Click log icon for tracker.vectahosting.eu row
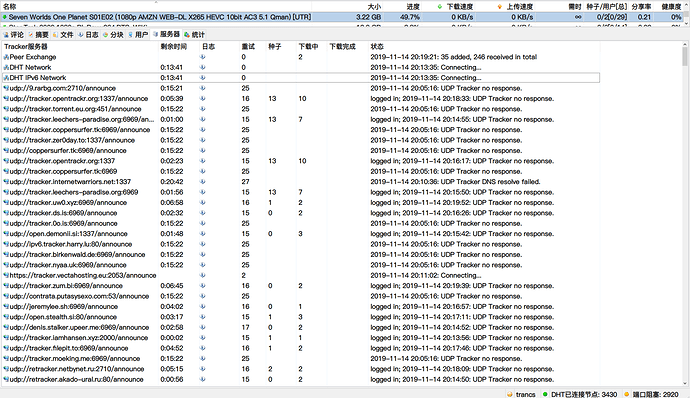This screenshot has height=398, width=690. [x=203, y=276]
